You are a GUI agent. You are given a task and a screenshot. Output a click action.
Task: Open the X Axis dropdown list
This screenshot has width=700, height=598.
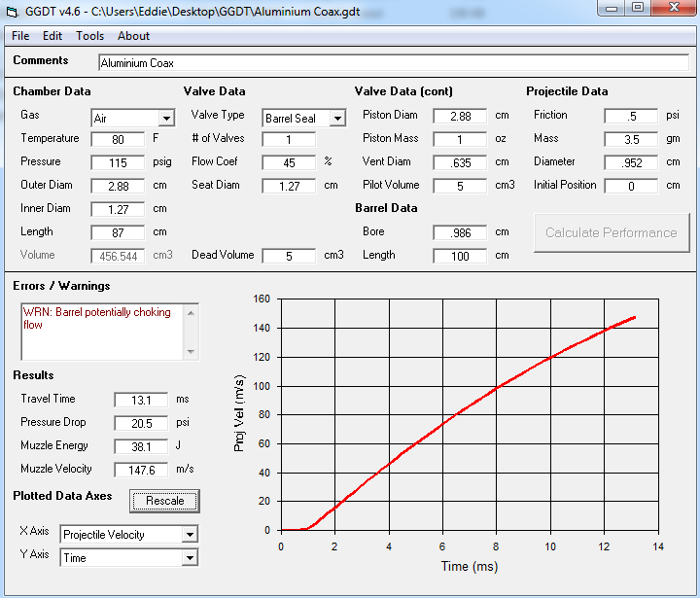(x=190, y=534)
